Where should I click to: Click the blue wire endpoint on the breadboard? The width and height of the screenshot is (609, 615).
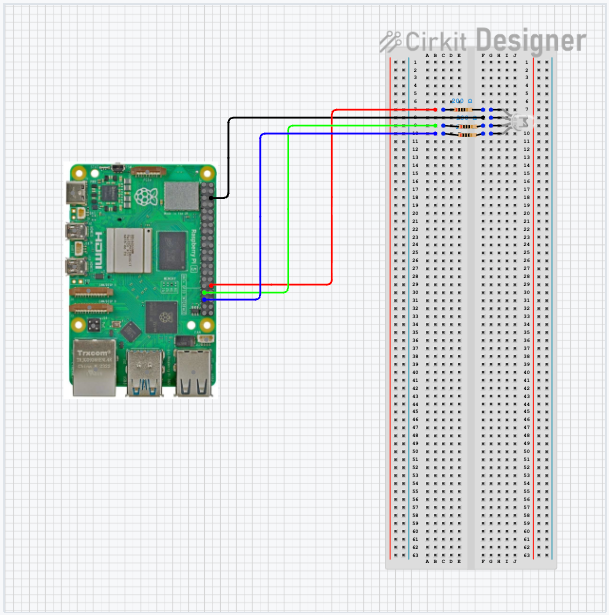point(435,134)
